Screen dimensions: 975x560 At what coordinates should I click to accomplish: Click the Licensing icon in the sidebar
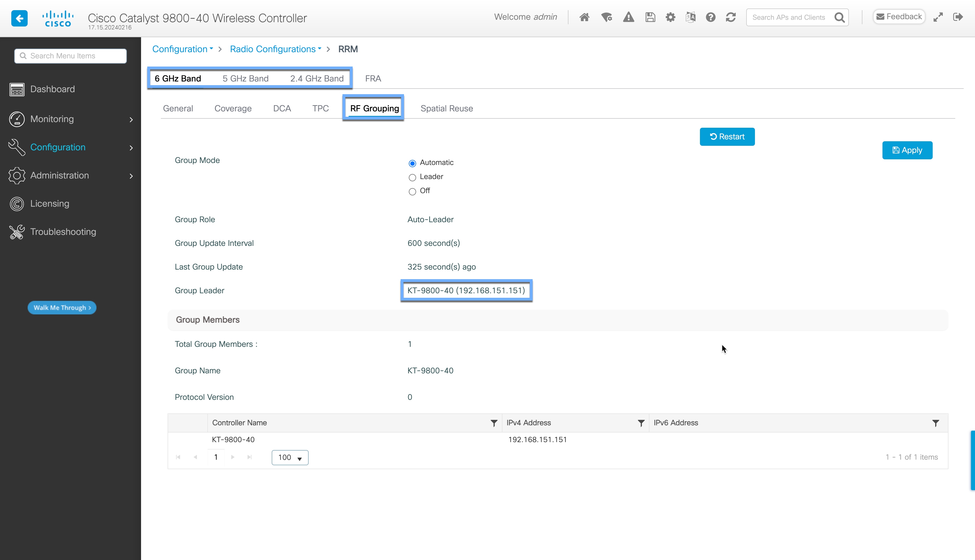click(x=16, y=204)
